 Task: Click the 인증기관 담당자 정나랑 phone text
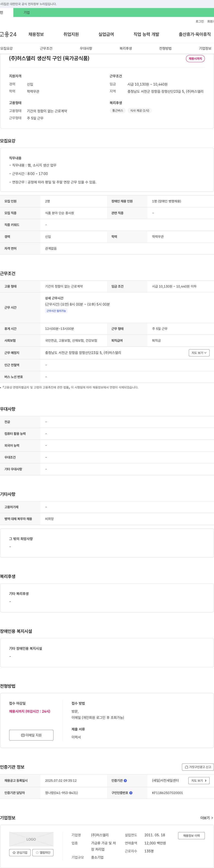[61, 793]
